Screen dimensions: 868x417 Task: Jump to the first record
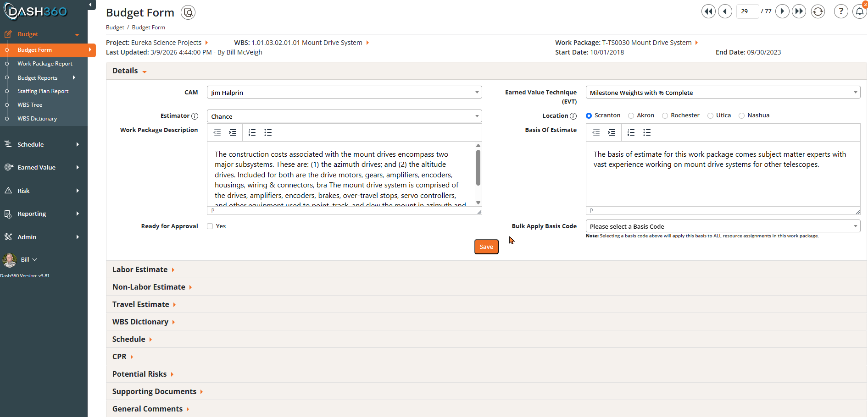tap(708, 11)
